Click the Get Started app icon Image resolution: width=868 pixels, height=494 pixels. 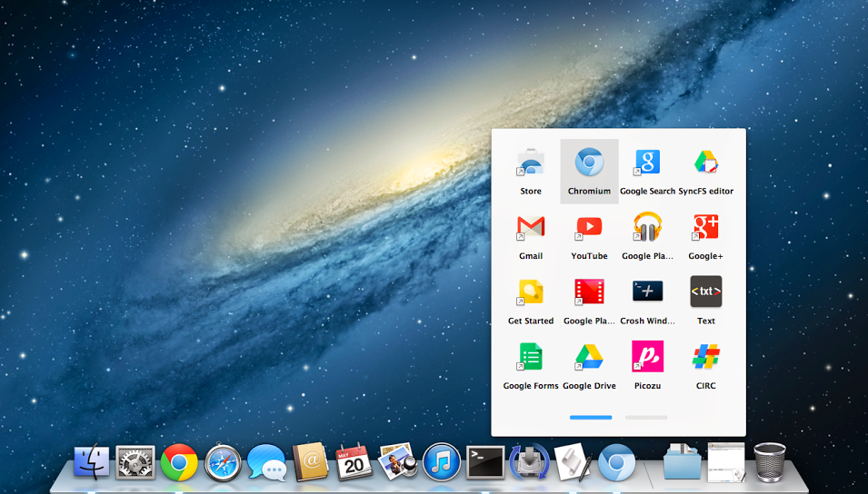(x=531, y=292)
